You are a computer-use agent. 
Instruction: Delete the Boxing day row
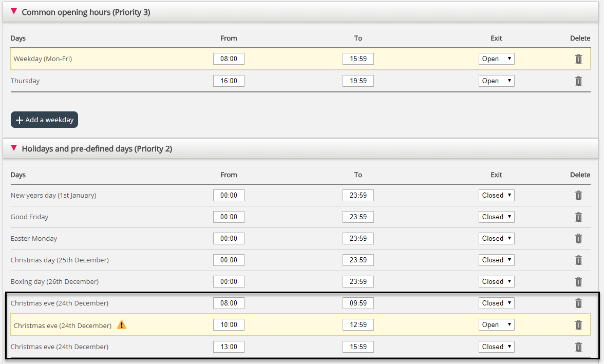578,282
